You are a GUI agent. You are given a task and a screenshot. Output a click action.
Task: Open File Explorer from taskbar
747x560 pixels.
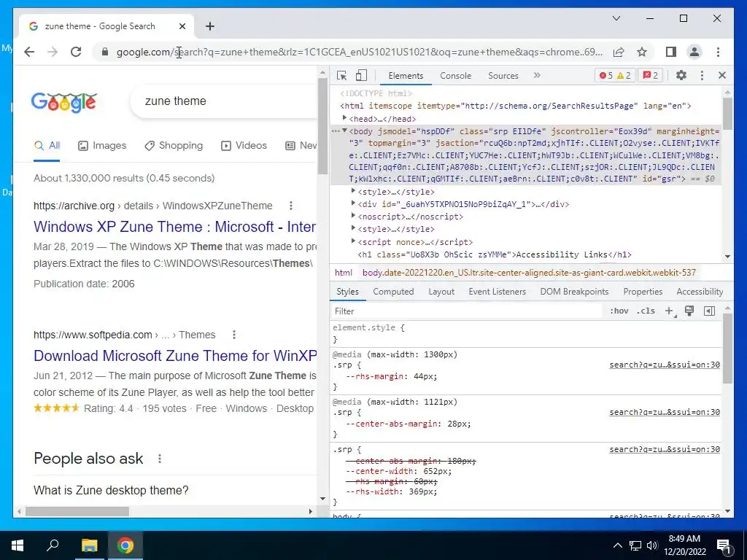[89, 545]
